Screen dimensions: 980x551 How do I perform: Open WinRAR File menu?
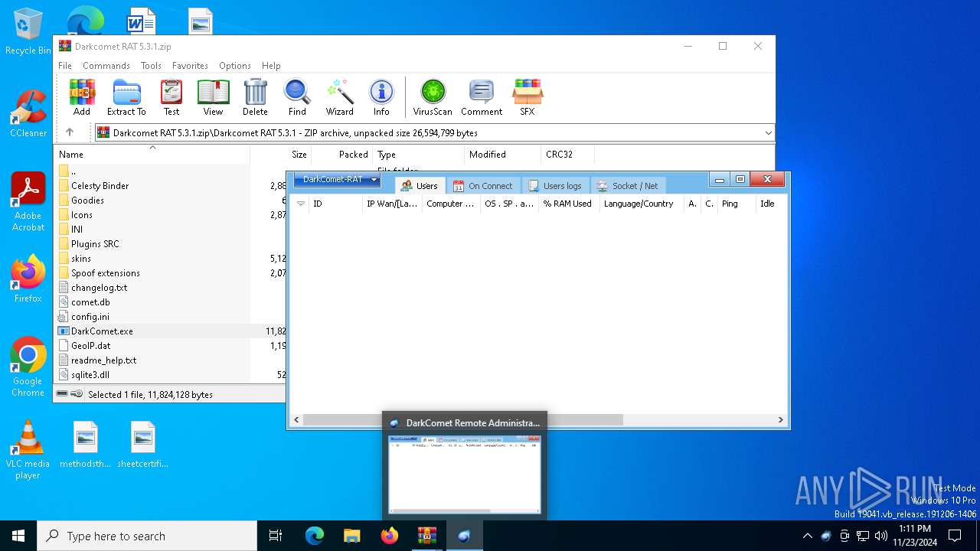coord(65,66)
